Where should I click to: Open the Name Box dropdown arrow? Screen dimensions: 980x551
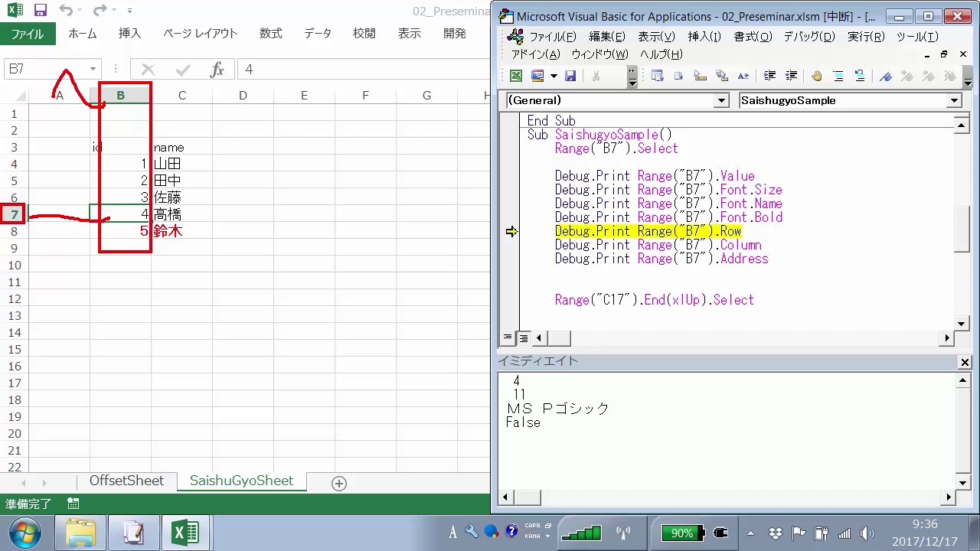[93, 70]
